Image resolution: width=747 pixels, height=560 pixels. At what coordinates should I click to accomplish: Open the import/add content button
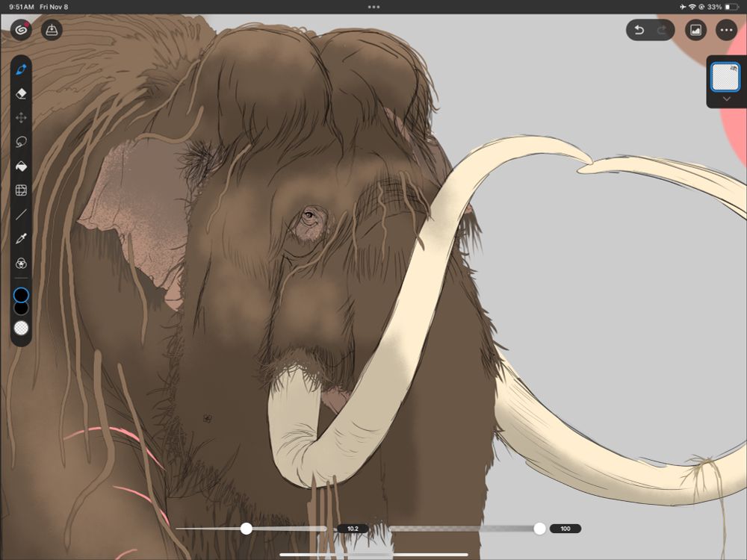[52, 30]
